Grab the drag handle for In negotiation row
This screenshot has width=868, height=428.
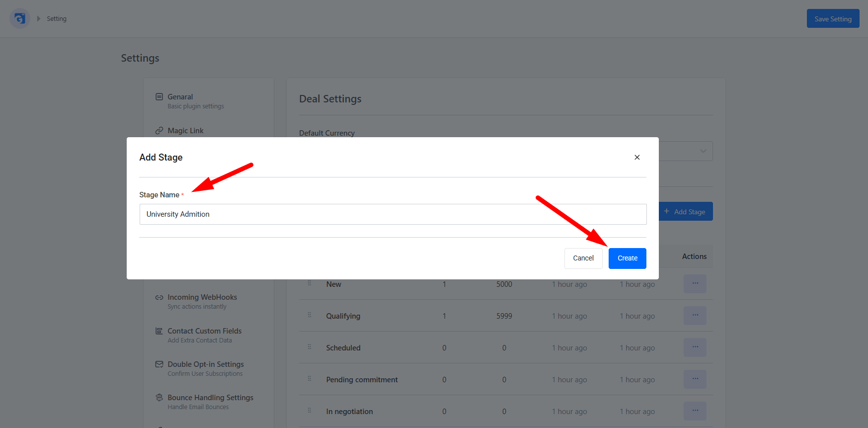(x=309, y=411)
